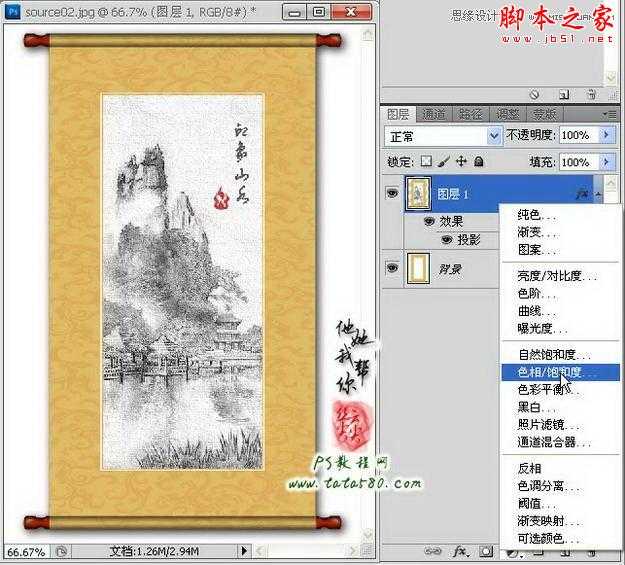This screenshot has height=565, width=625.
Task: Open the 不透明度 opacity slider arrow
Action: (607, 136)
